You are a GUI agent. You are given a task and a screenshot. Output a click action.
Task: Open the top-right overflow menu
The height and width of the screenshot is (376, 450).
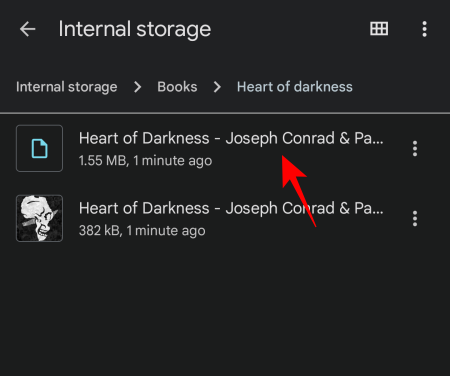424,29
